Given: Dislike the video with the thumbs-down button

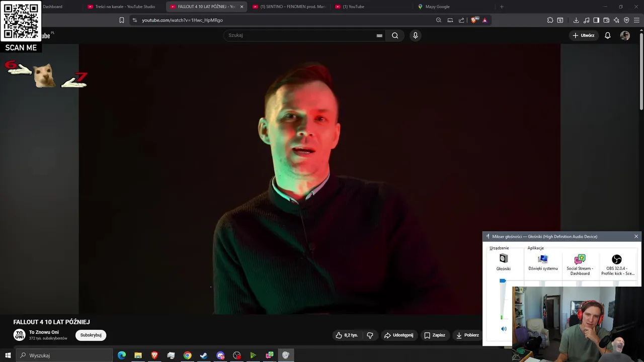Looking at the screenshot, I should [370, 335].
